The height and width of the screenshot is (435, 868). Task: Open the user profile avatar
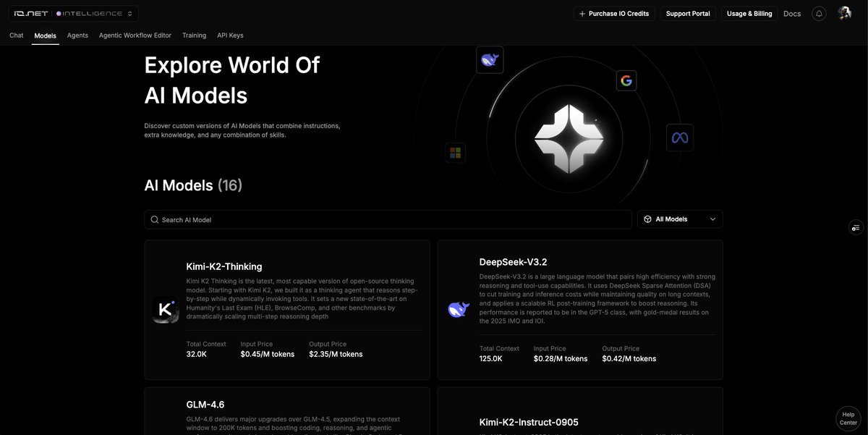click(x=844, y=14)
